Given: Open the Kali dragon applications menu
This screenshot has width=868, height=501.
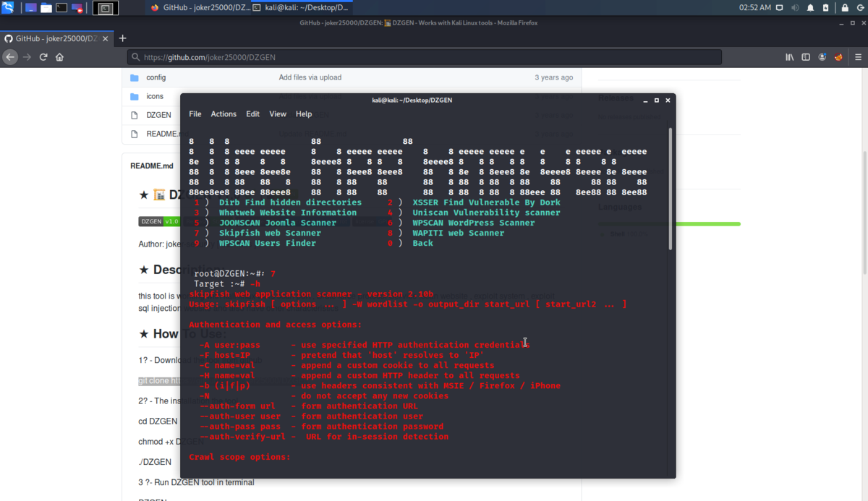Looking at the screenshot, I should [x=9, y=8].
